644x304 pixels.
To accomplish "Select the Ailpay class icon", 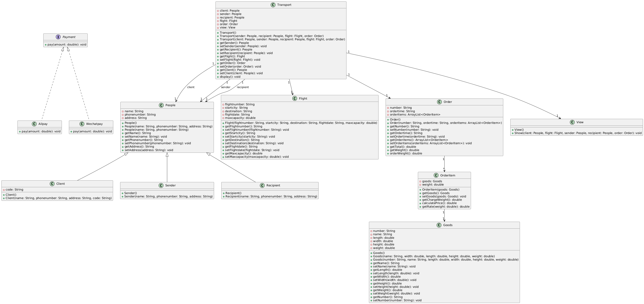I will [x=34, y=124].
